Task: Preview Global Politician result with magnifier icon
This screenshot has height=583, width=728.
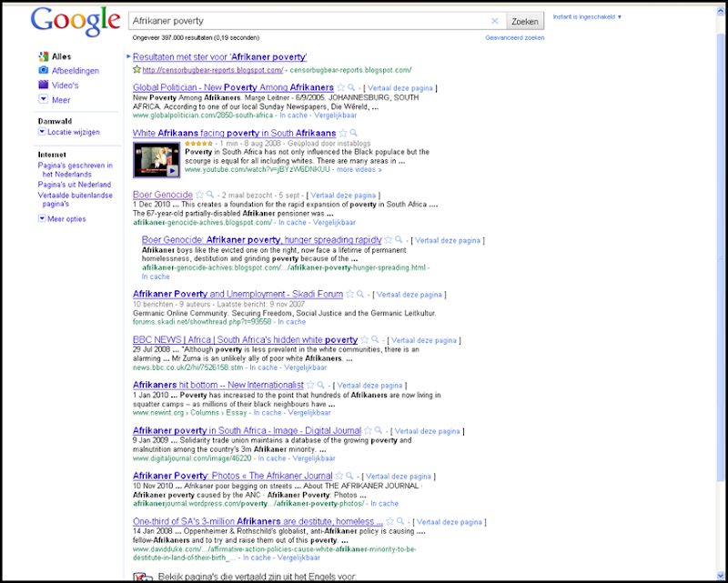Action: pos(351,87)
